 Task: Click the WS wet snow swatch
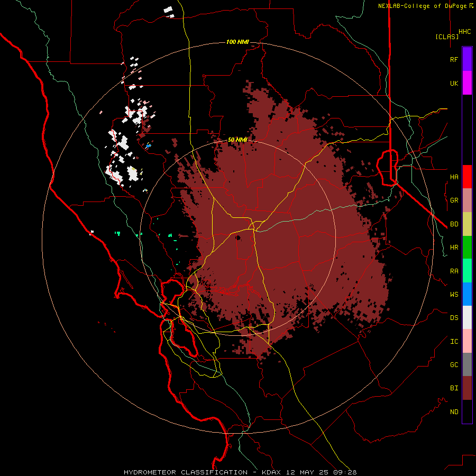point(467,294)
